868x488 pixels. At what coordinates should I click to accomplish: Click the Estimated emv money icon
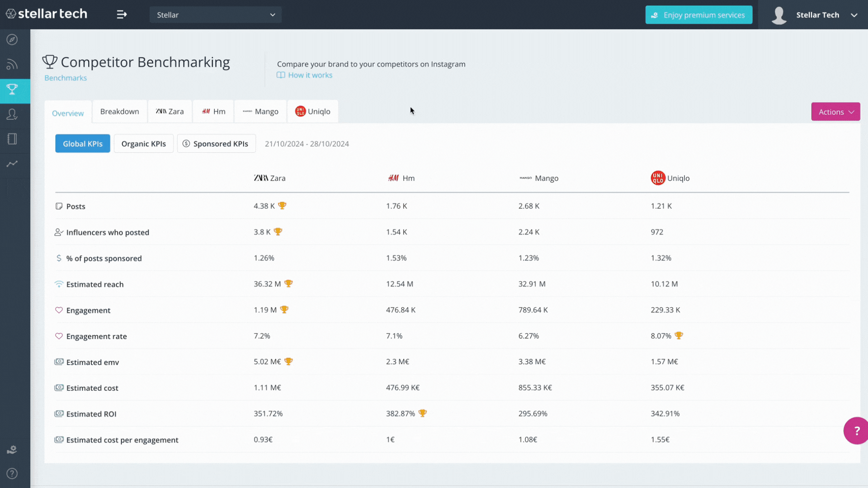click(x=59, y=362)
